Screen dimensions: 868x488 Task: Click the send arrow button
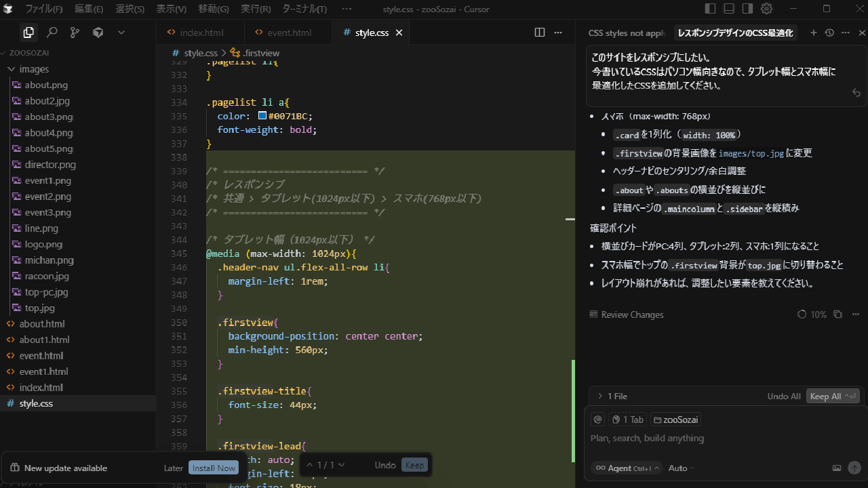(854, 468)
